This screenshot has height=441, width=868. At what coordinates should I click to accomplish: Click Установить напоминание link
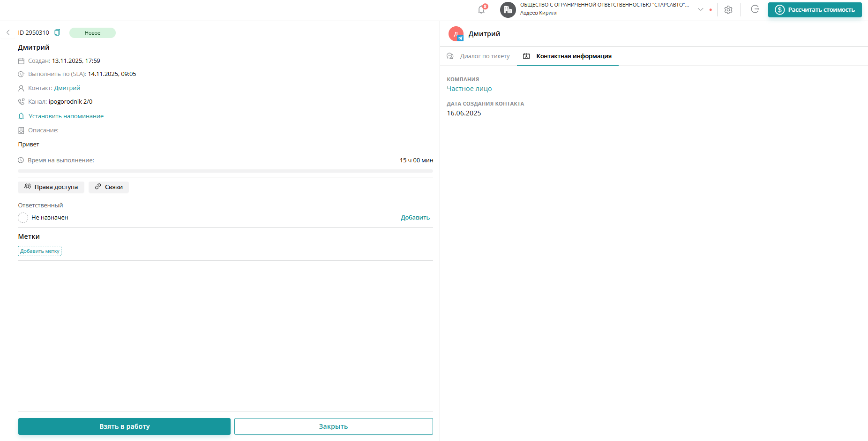point(66,116)
